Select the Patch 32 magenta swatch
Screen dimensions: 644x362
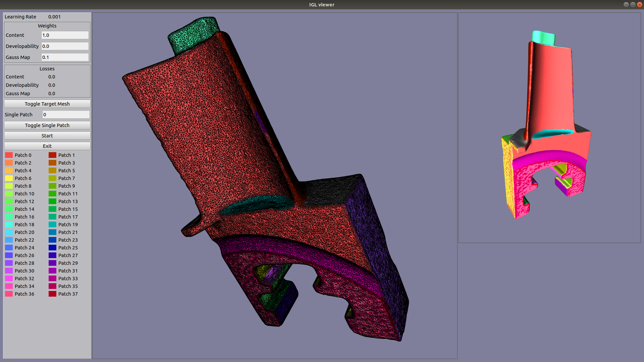click(9, 279)
